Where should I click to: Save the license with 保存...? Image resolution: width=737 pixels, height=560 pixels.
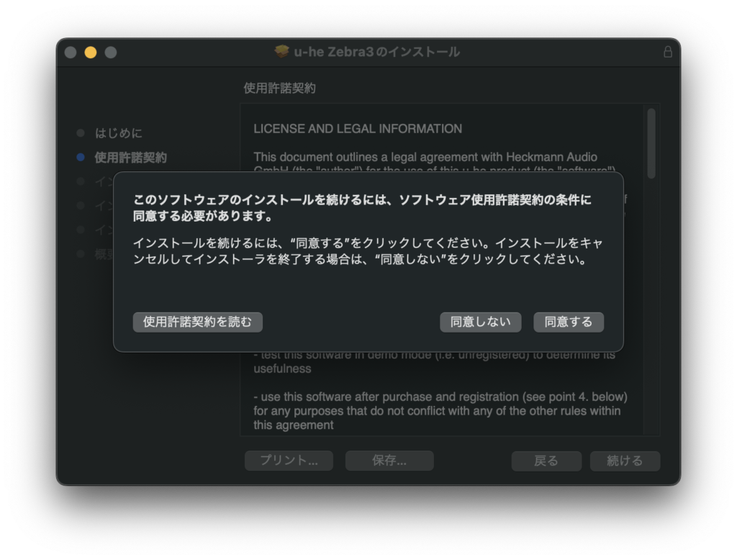[389, 461]
